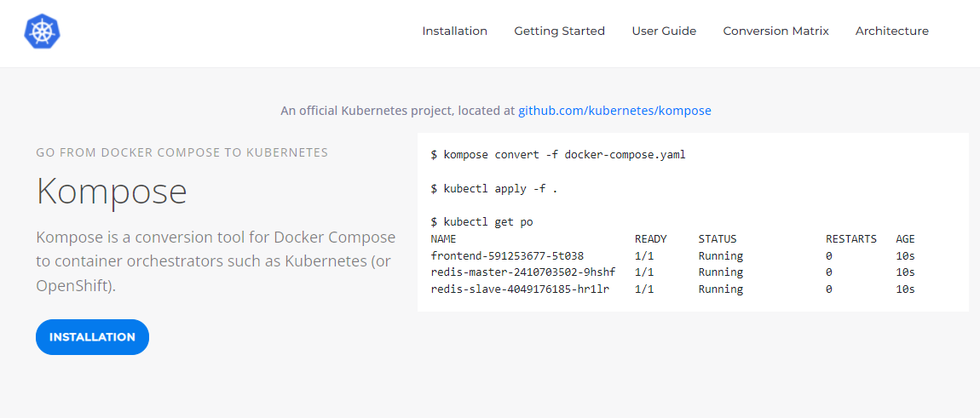The width and height of the screenshot is (980, 418).
Task: Follow the github.com/kubernetes/kompose link
Action: pyautogui.click(x=614, y=111)
